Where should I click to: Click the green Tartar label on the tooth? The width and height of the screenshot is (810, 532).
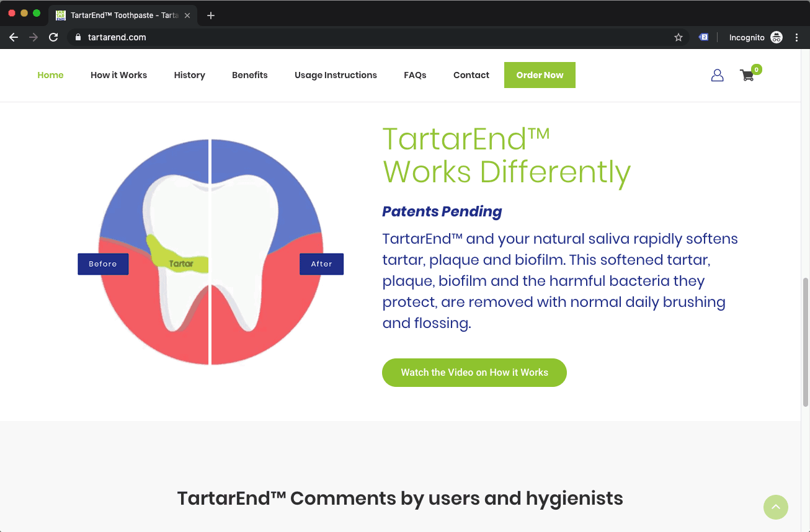pos(181,264)
